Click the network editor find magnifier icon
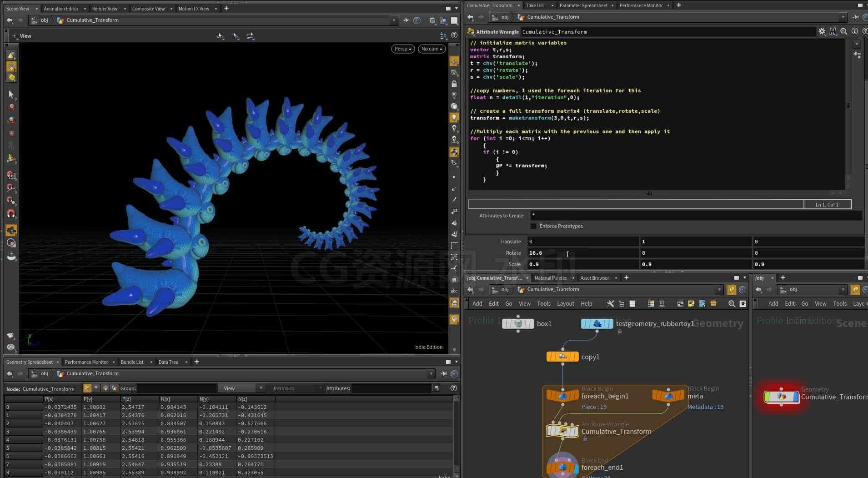 point(732,303)
